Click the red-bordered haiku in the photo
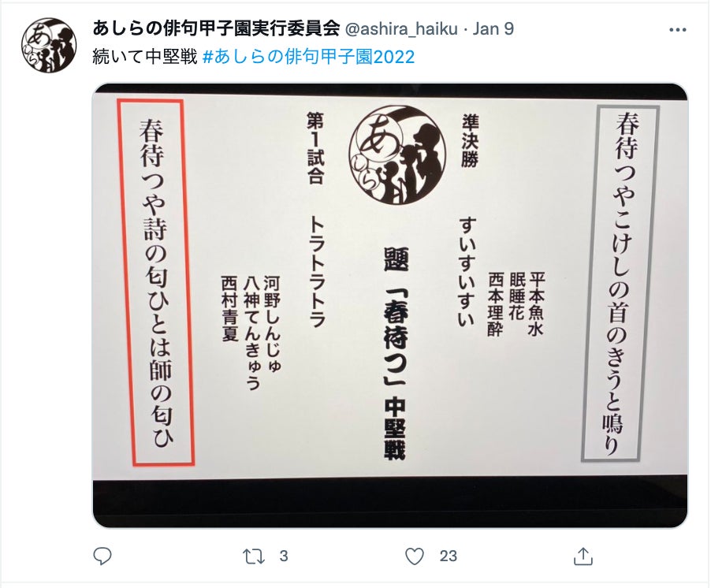 coord(156,282)
